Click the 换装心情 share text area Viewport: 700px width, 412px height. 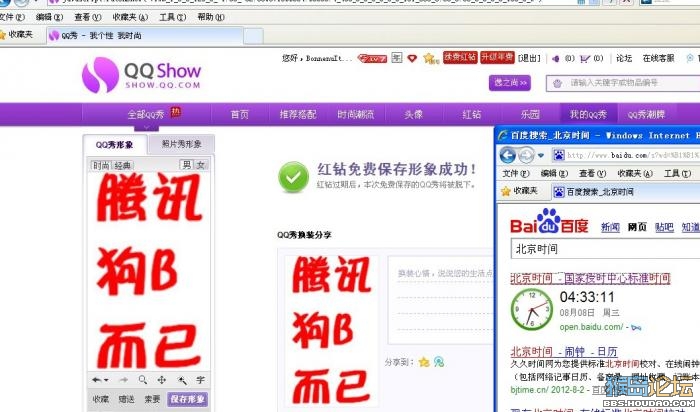point(441,300)
